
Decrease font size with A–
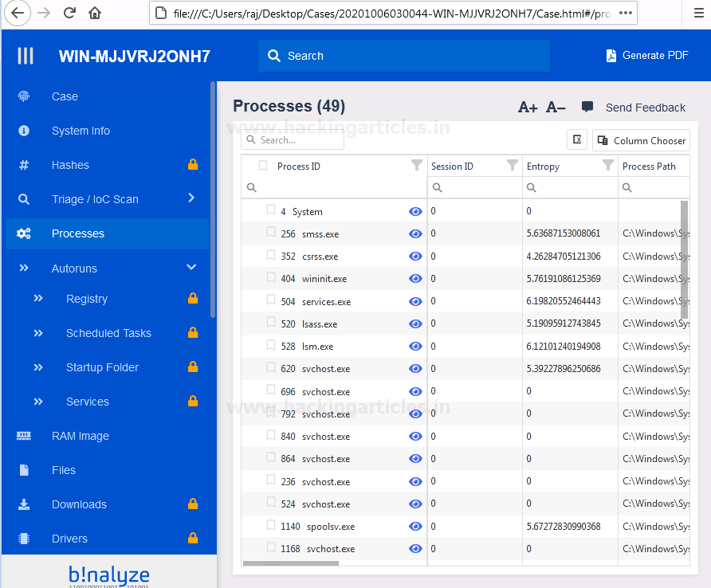556,108
